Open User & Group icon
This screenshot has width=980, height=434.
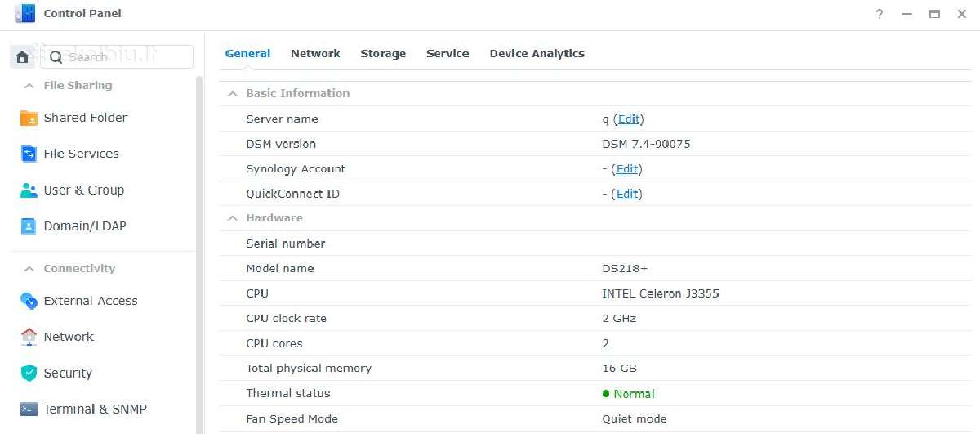coord(29,190)
